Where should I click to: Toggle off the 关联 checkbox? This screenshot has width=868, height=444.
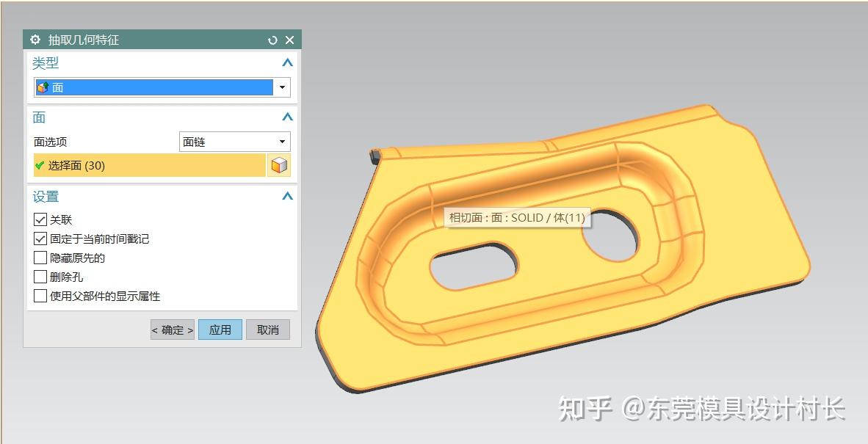(x=40, y=219)
